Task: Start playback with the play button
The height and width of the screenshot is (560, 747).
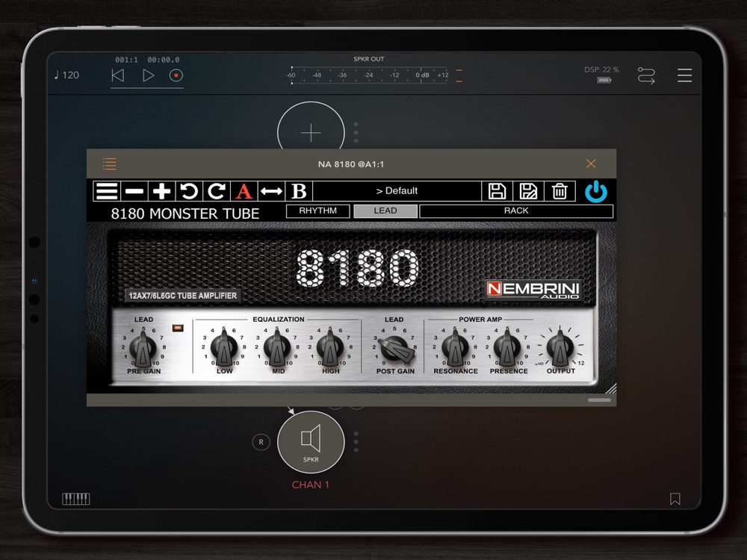Action: click(x=148, y=75)
